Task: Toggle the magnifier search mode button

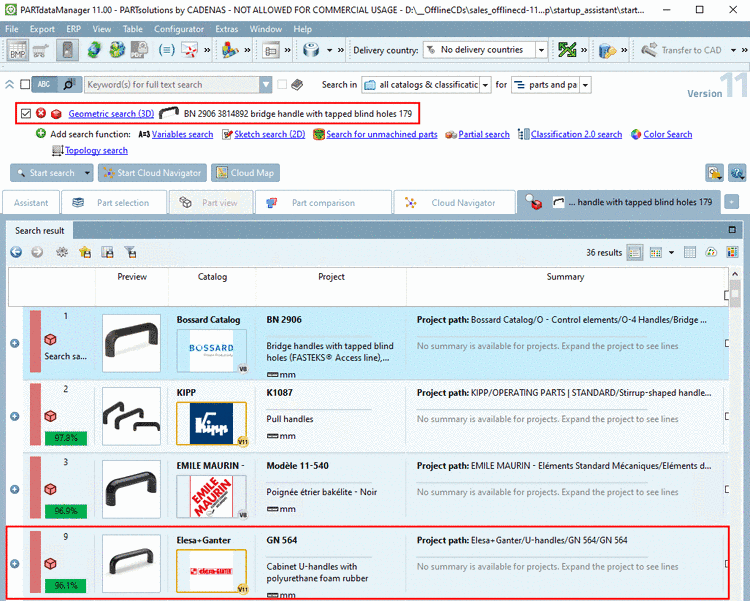Action: (69, 85)
